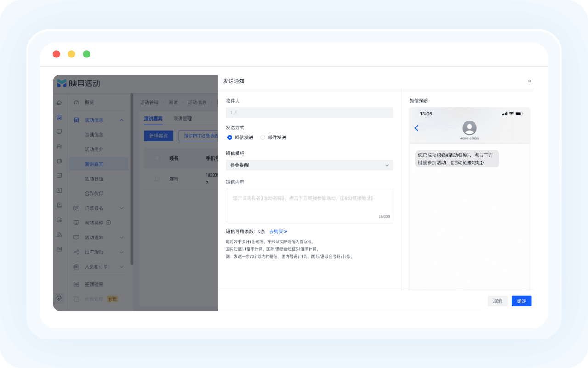The width and height of the screenshot is (588, 368).
Task: Click the people group icon in the narrow rail
Action: pos(59,146)
